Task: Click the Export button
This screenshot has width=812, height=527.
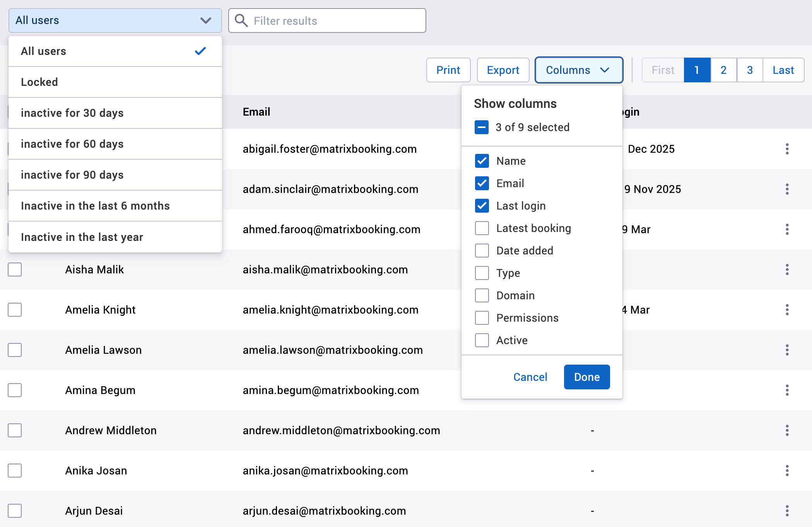Action: tap(503, 70)
